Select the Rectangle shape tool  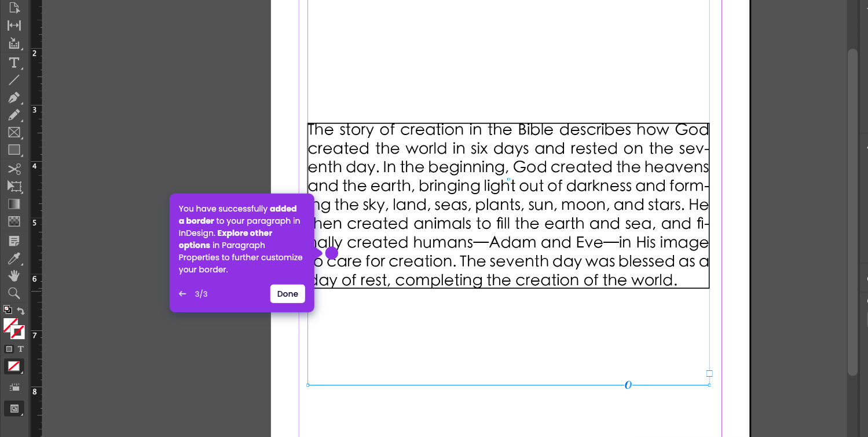pos(14,150)
